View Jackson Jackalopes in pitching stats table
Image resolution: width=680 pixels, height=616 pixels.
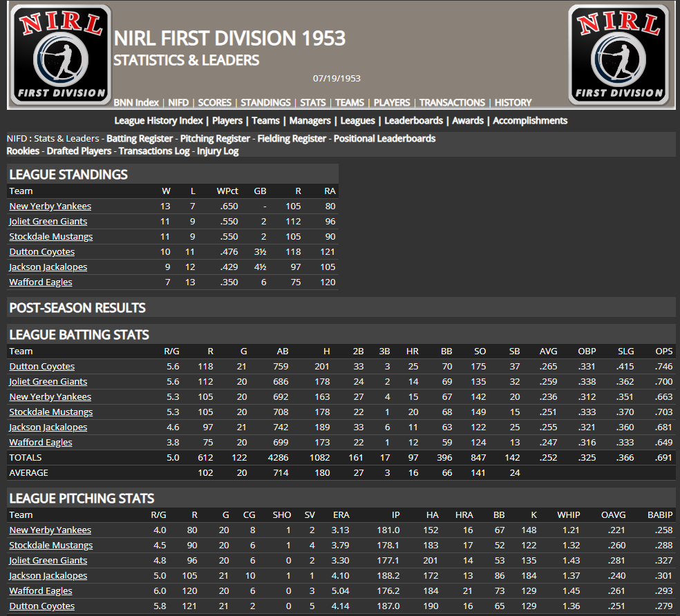coord(48,575)
